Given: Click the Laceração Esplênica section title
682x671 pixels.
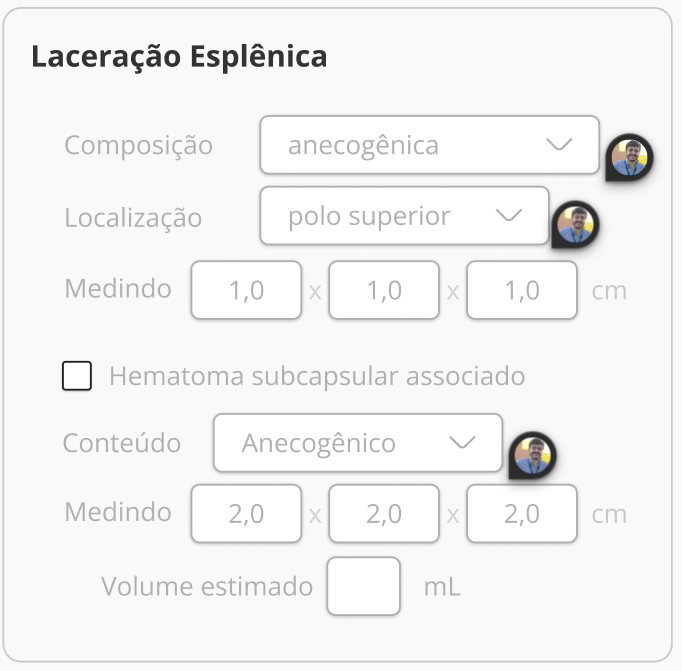Looking at the screenshot, I should tap(179, 56).
